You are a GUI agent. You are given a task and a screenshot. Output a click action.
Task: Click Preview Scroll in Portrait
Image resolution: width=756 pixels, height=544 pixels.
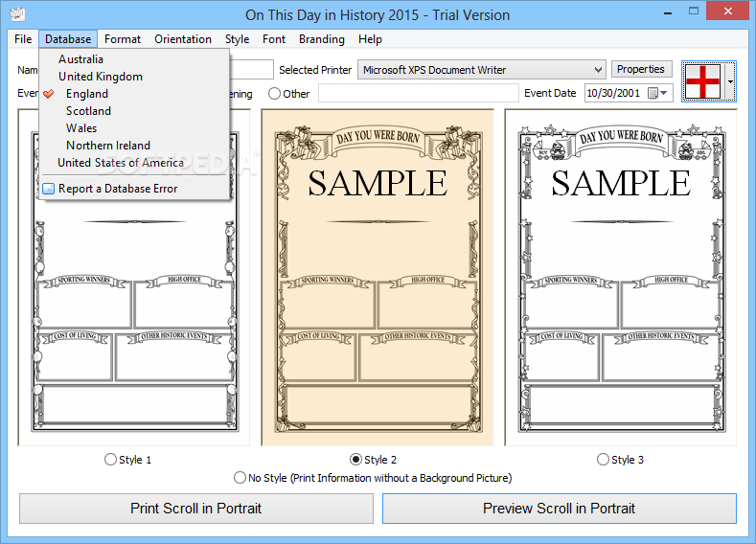click(560, 509)
